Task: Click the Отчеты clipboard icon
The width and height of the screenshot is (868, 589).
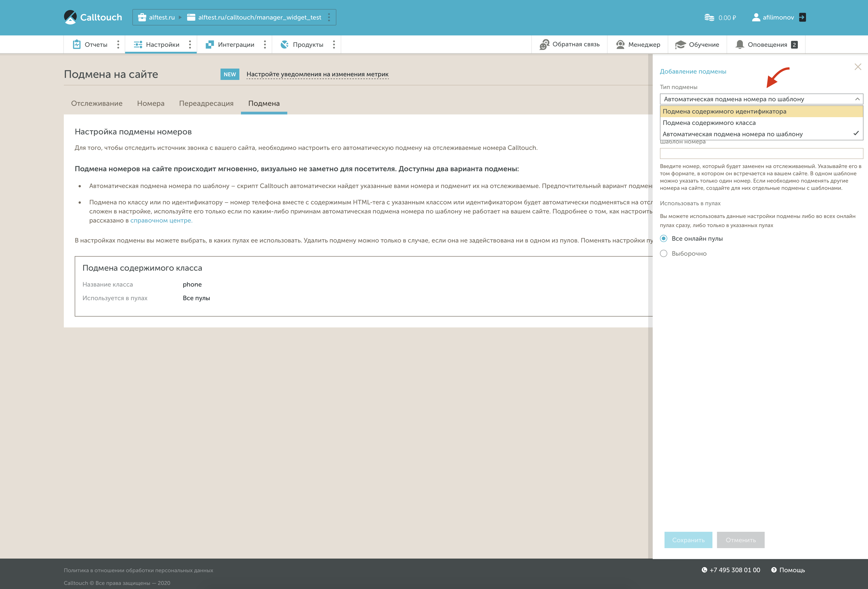Action: coord(77,45)
